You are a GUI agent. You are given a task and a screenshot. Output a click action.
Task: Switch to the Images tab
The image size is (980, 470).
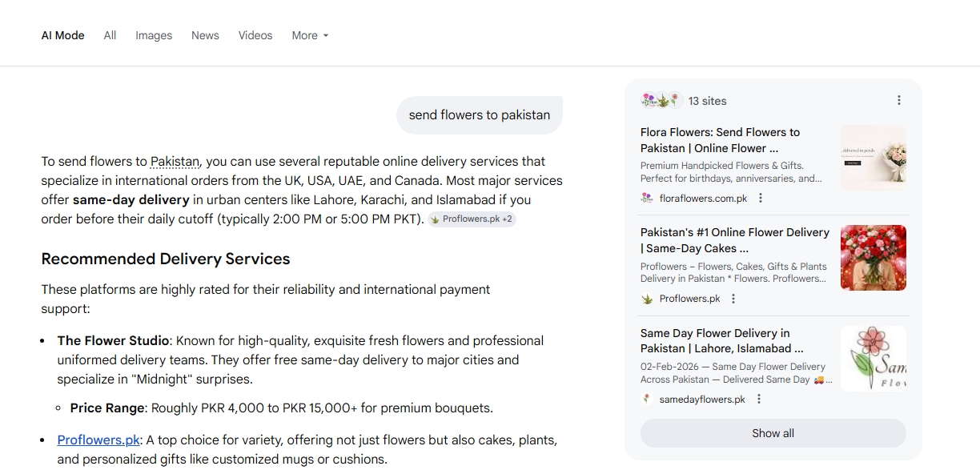click(154, 35)
